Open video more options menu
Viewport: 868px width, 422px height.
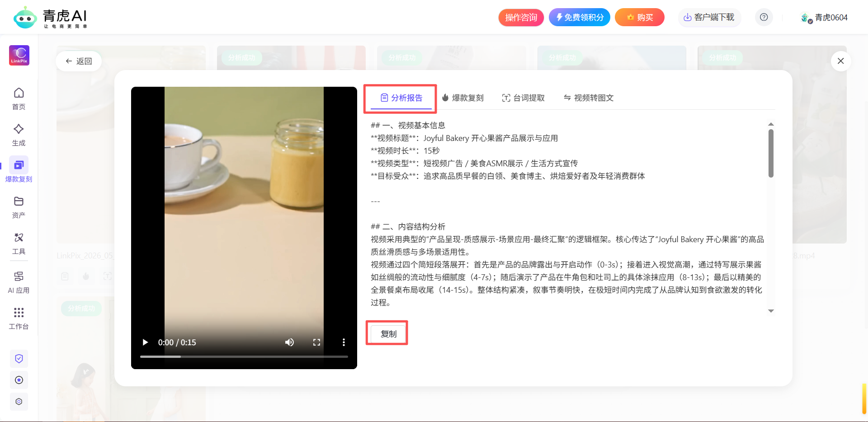344,342
